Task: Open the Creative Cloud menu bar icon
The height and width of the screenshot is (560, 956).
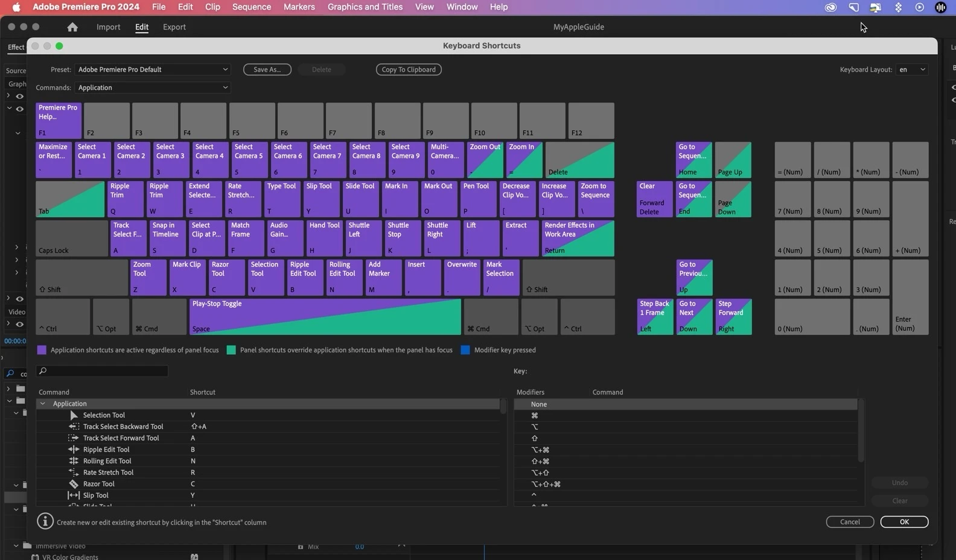Action: point(831,7)
